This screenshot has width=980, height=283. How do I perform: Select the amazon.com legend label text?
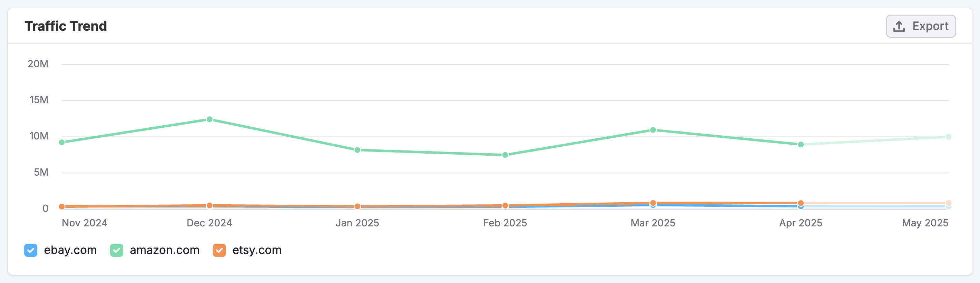pyautogui.click(x=164, y=250)
